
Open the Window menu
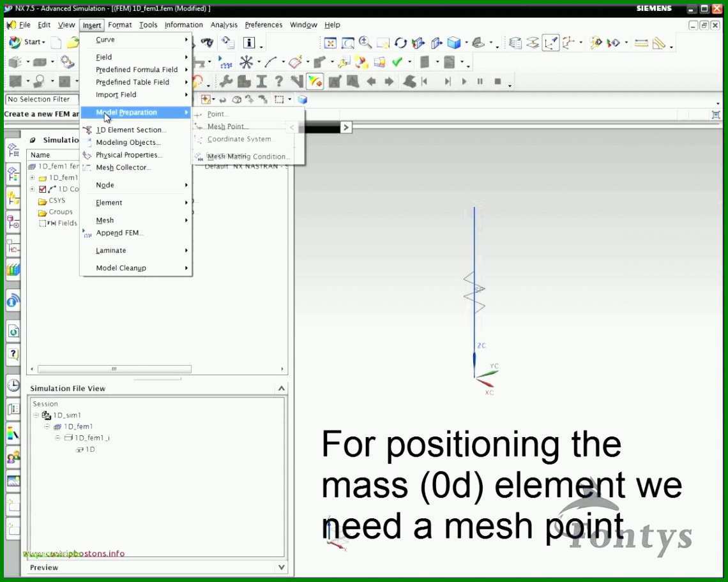click(x=303, y=25)
